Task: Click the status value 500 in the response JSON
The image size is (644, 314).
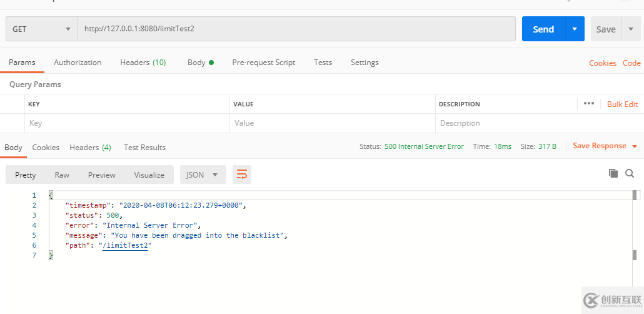Action: click(x=113, y=215)
